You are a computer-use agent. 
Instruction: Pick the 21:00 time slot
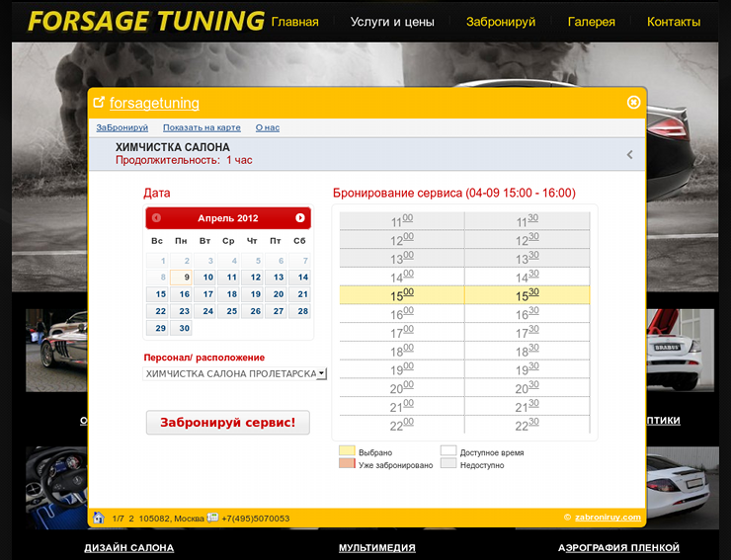pos(402,406)
